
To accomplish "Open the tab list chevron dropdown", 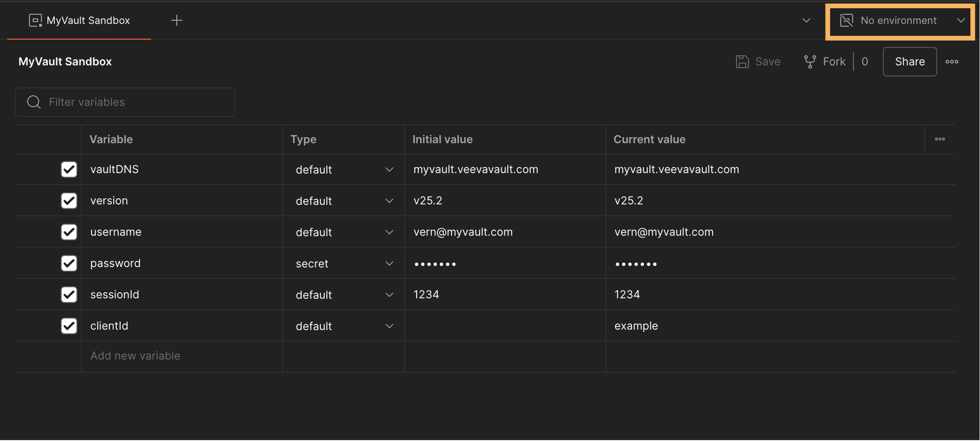I will pos(806,20).
